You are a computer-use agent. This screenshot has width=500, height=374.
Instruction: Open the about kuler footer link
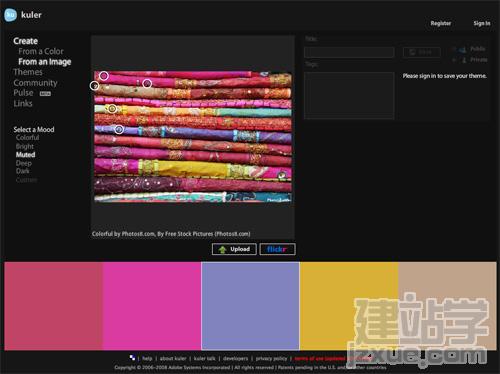[x=173, y=359]
